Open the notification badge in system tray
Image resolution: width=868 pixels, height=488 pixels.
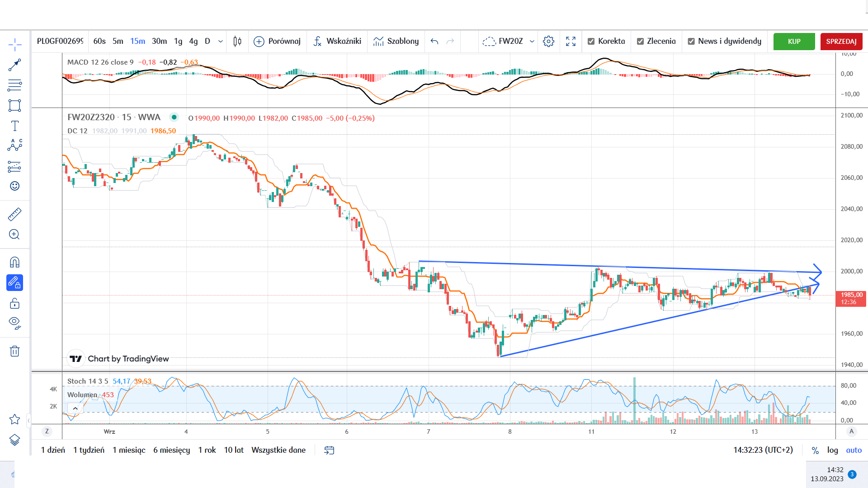pyautogui.click(x=852, y=474)
